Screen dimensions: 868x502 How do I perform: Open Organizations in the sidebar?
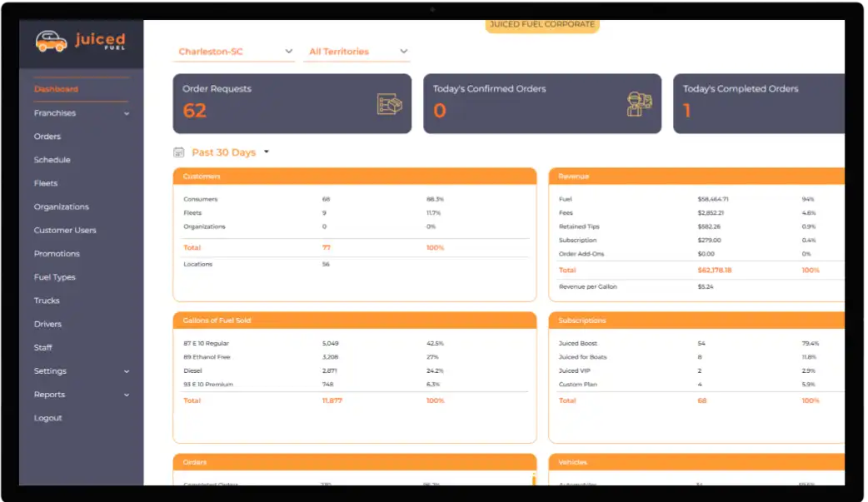tap(61, 206)
